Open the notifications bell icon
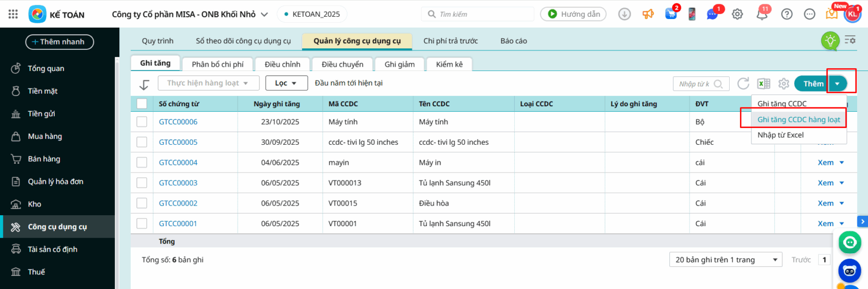868x289 pixels. tap(762, 14)
